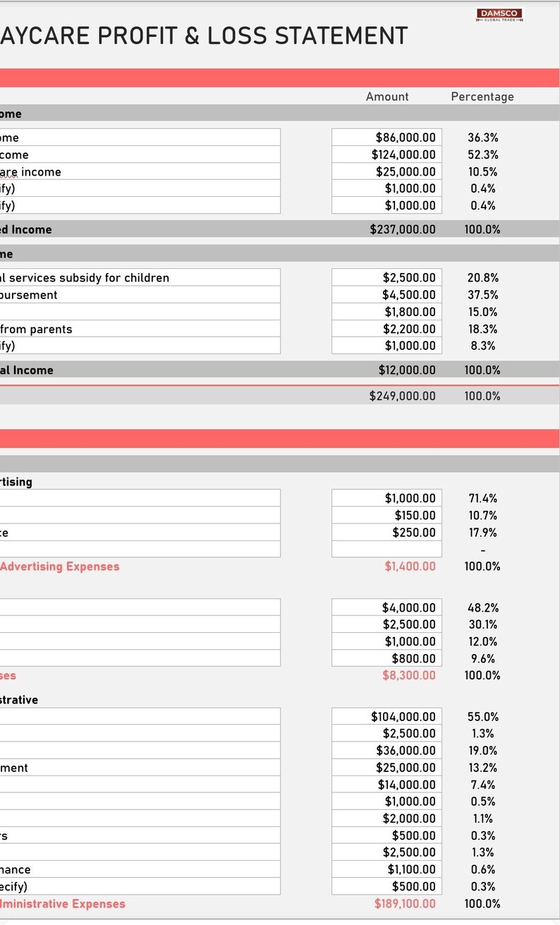Click the empty amount cell under $250.00

[x=386, y=549]
